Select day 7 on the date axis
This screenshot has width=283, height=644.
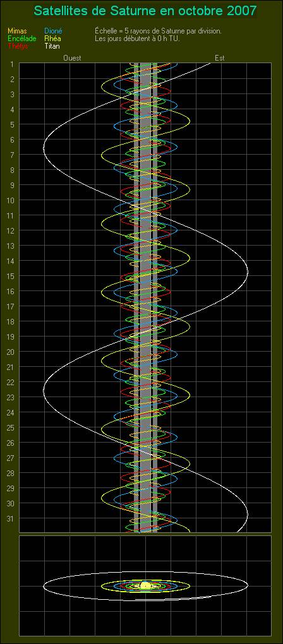(x=12, y=155)
